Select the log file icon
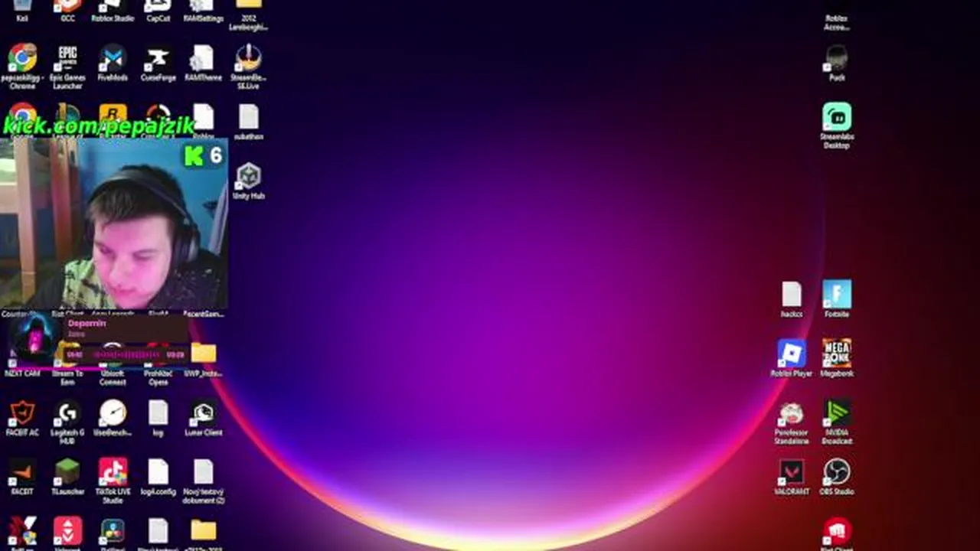Image resolution: width=980 pixels, height=551 pixels. point(158,414)
